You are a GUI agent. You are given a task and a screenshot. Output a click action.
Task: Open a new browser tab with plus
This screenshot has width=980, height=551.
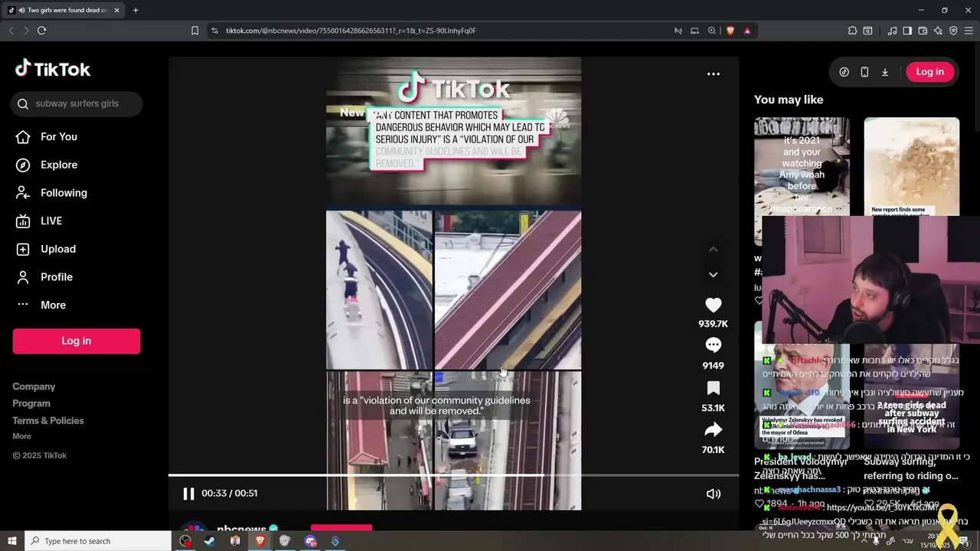pyautogui.click(x=136, y=10)
